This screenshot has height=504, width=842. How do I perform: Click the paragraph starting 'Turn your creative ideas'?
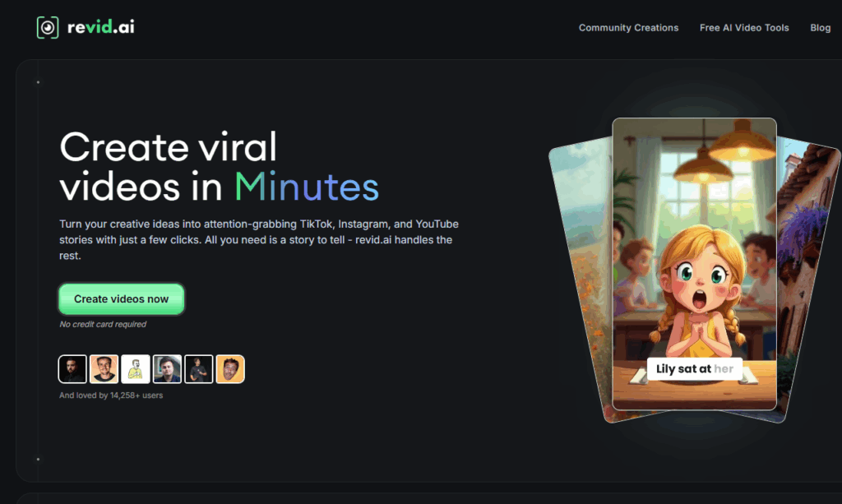coord(259,239)
